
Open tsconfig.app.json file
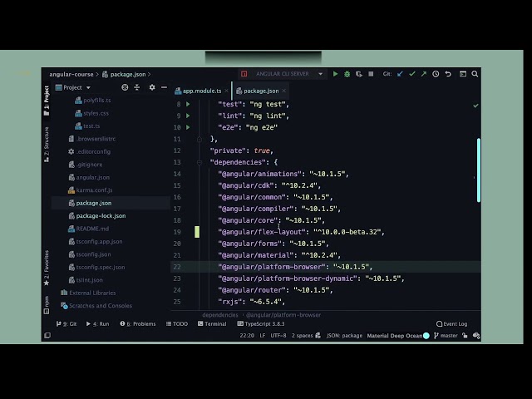[96, 242]
